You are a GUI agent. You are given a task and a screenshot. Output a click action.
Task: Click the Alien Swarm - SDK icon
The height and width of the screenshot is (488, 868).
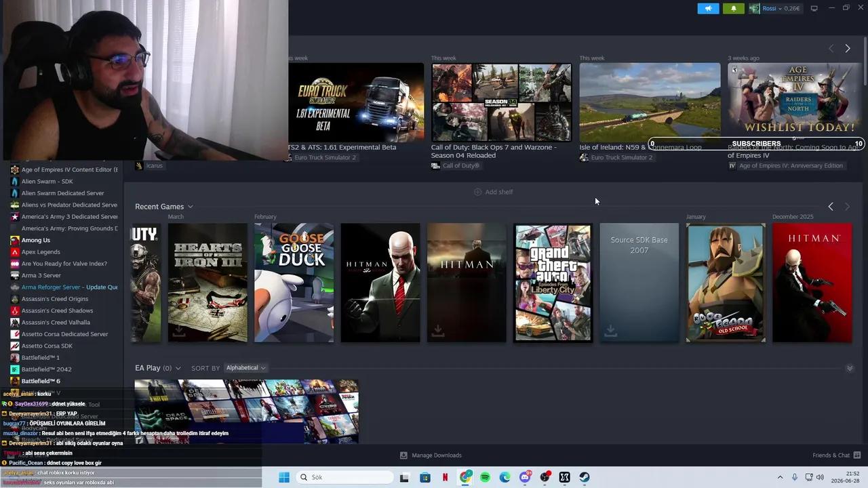coord(15,181)
